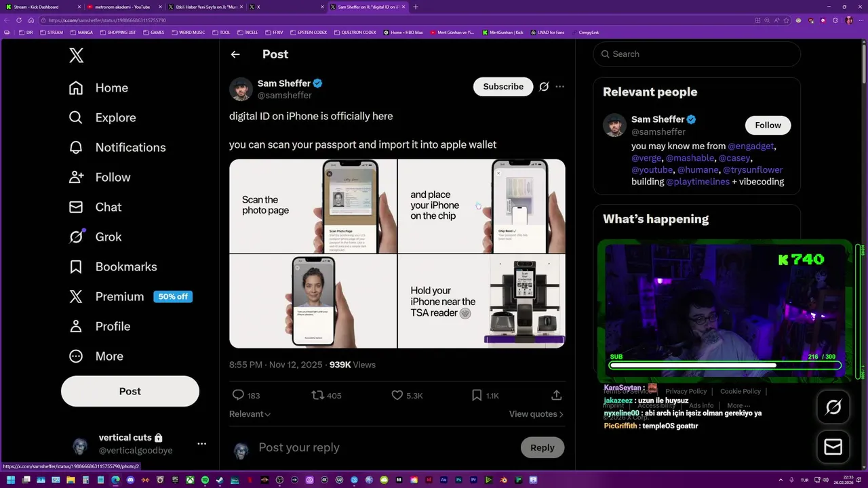
Task: Click the vertical cuts account avatar
Action: 80,445
